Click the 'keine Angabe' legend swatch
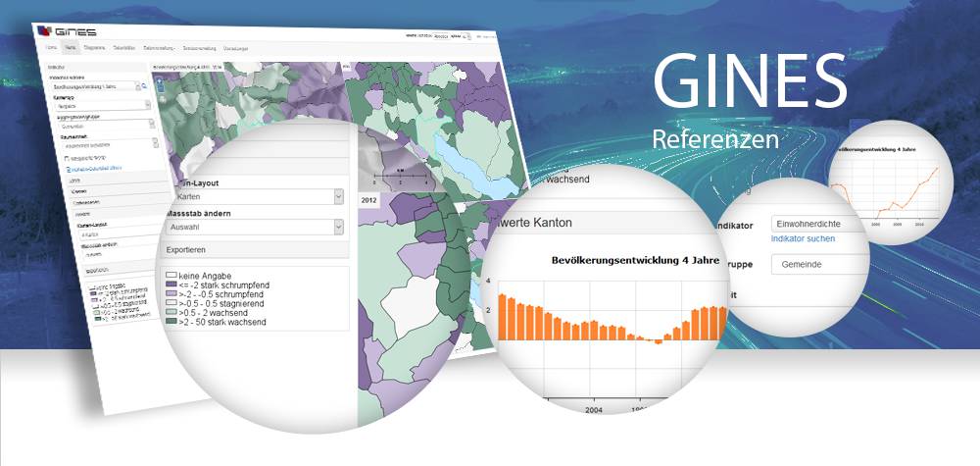The image size is (980, 466). pyautogui.click(x=171, y=276)
